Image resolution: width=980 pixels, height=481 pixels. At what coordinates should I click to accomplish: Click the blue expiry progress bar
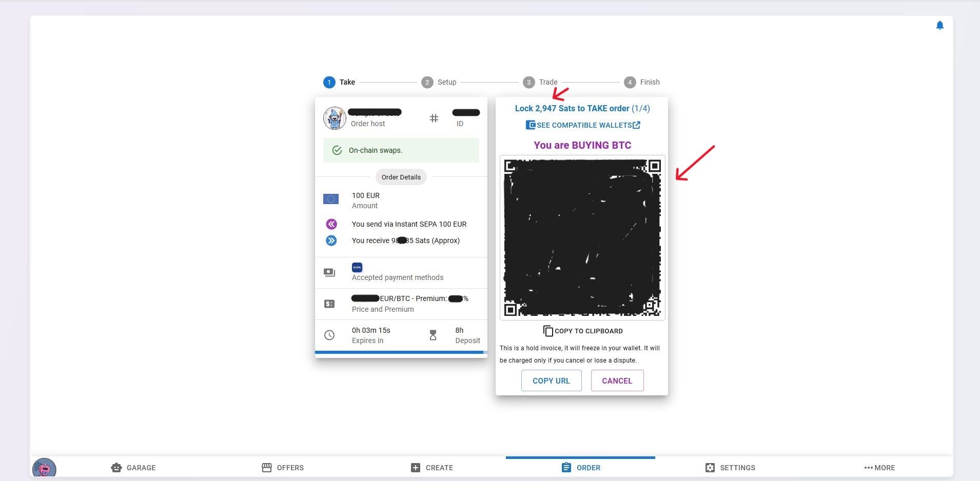pyautogui.click(x=401, y=352)
